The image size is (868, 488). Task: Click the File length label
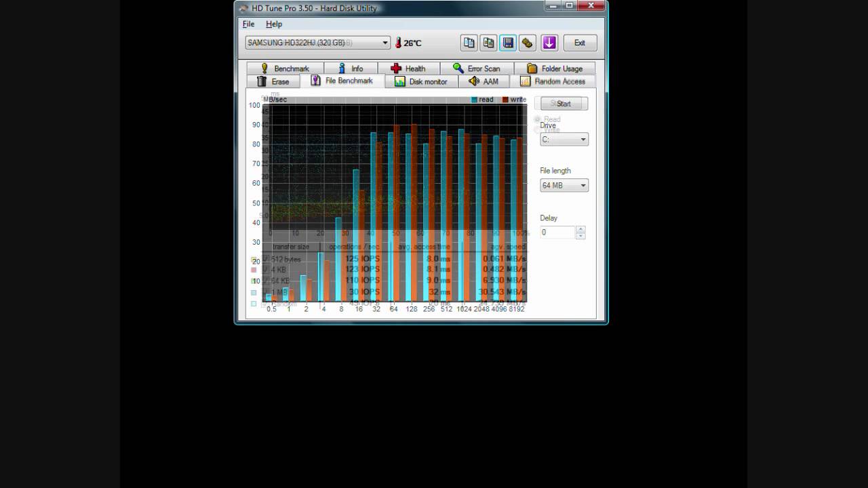click(555, 171)
